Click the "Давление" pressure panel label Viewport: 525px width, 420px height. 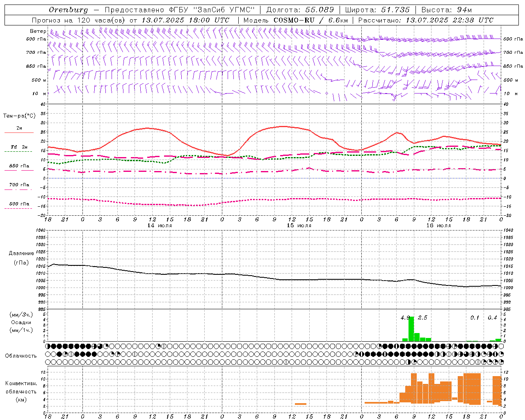pos(21,253)
